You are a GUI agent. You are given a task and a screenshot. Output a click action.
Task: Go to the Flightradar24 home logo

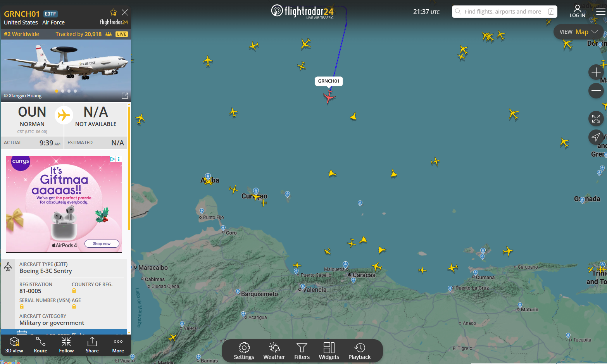click(302, 12)
